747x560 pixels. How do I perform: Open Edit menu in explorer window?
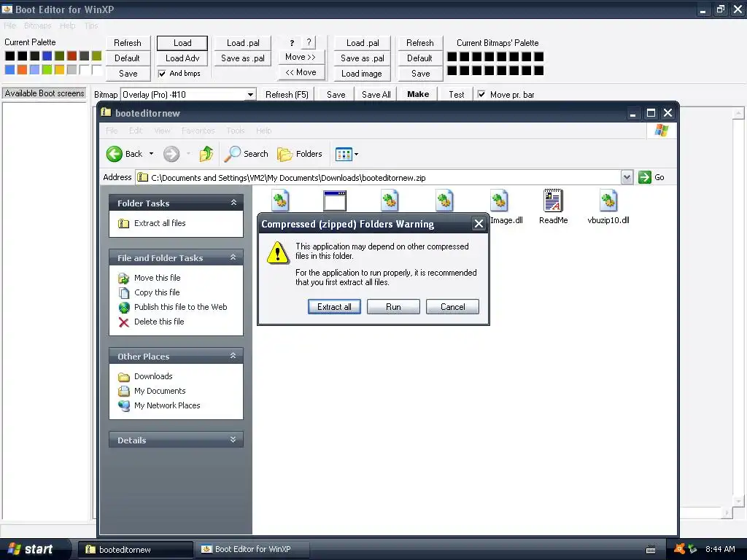pos(135,131)
